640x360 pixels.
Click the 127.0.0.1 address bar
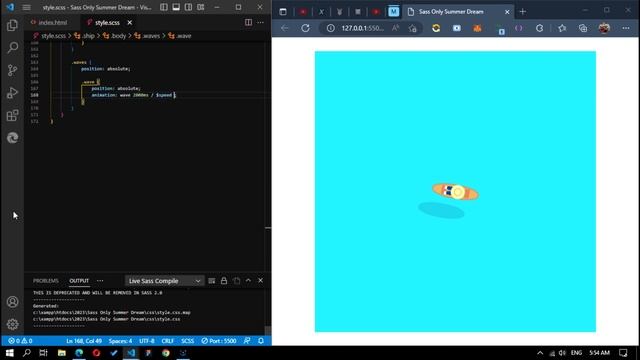[363, 28]
